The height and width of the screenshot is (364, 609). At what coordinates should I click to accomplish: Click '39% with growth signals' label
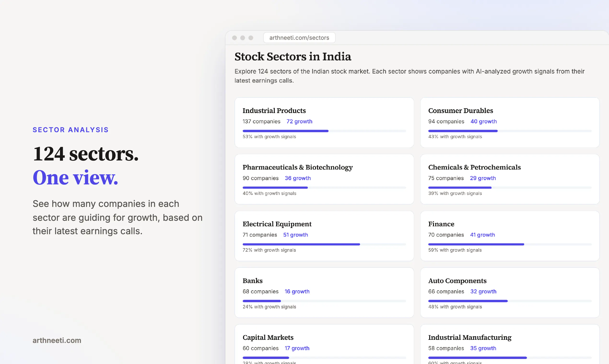click(455, 193)
